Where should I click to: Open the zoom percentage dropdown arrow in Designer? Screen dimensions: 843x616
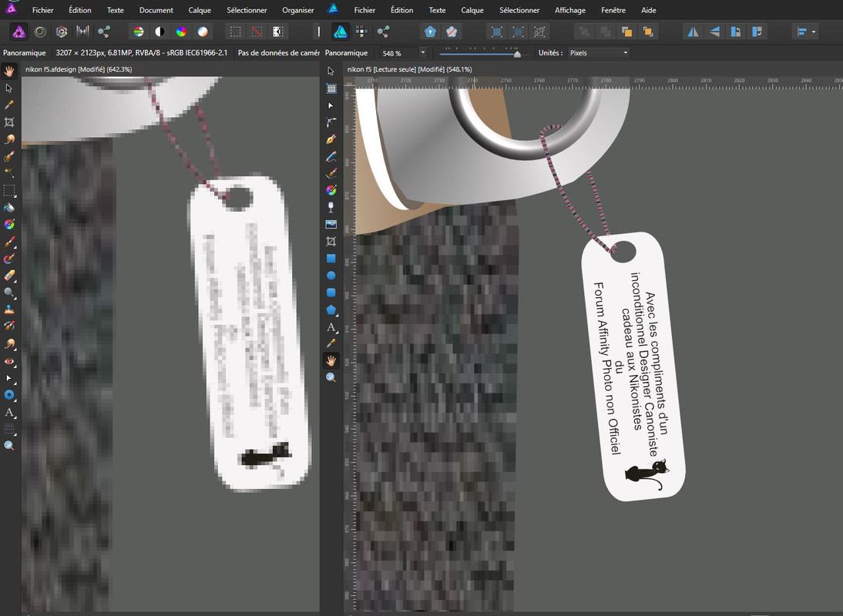coord(422,52)
